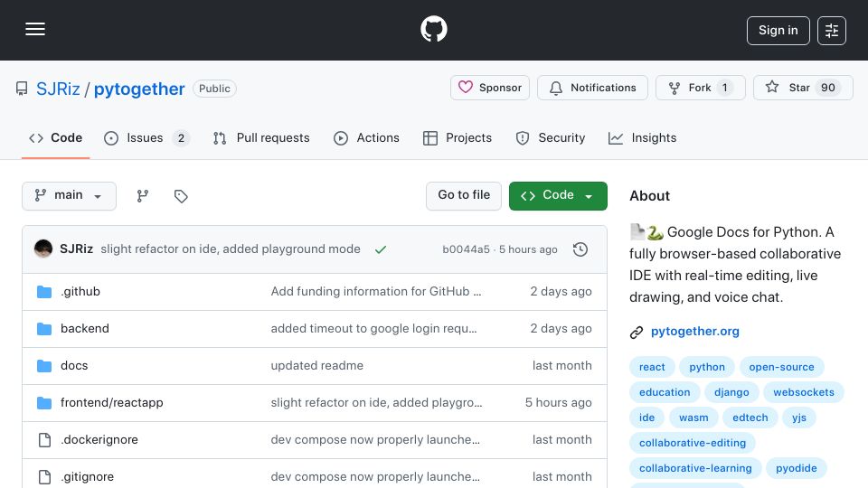Select the pyodide topic tag
This screenshot has width=868, height=488.
796,469
